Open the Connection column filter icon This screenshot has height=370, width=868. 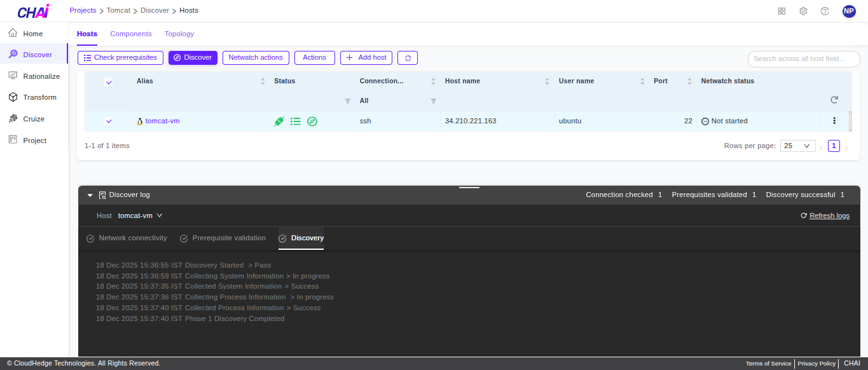[x=434, y=101]
